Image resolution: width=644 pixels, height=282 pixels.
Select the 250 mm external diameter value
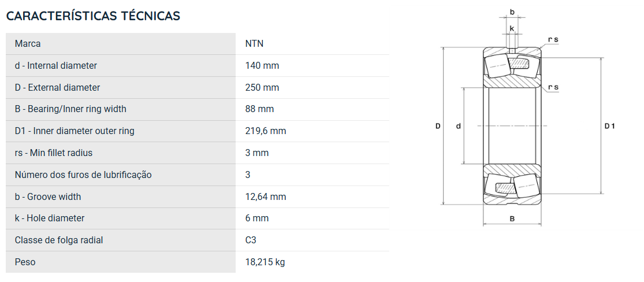click(x=262, y=88)
